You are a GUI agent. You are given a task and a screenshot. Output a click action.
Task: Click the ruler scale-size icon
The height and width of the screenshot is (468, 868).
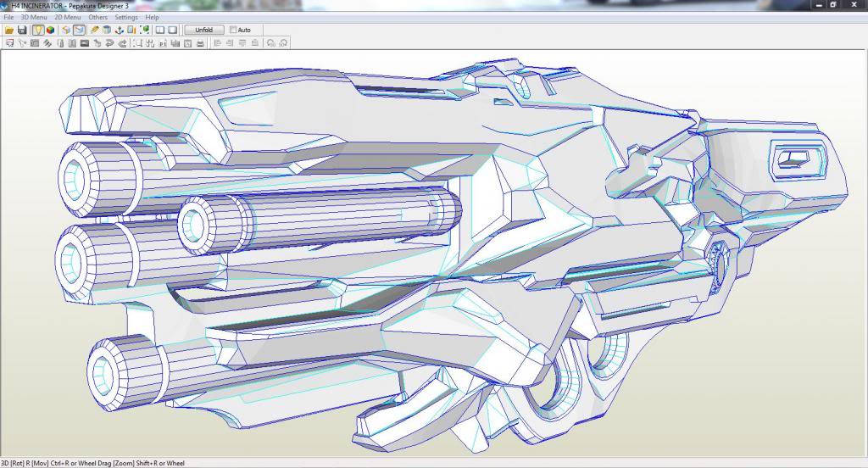click(131, 30)
